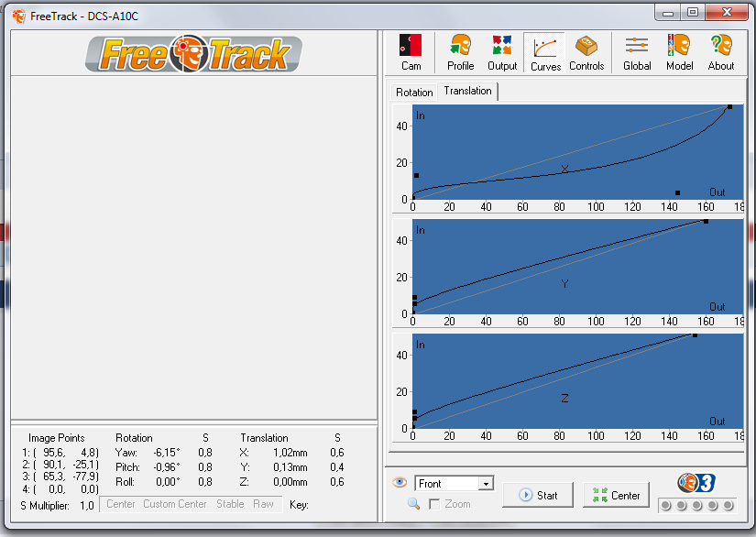
Task: Click the Center button
Action: point(616,495)
